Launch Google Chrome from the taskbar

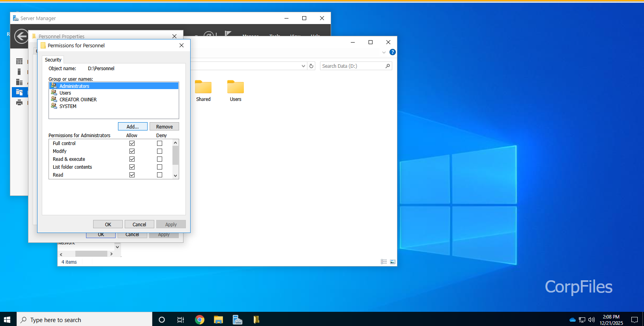[x=200, y=320]
